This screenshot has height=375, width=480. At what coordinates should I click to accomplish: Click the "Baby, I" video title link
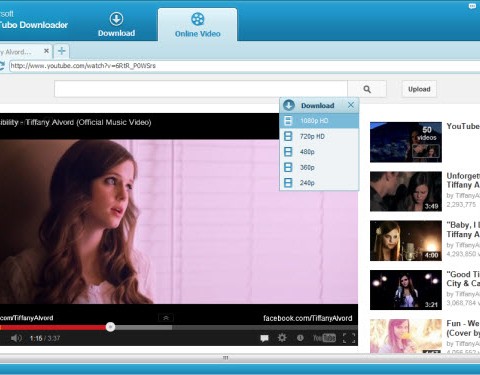(x=463, y=229)
